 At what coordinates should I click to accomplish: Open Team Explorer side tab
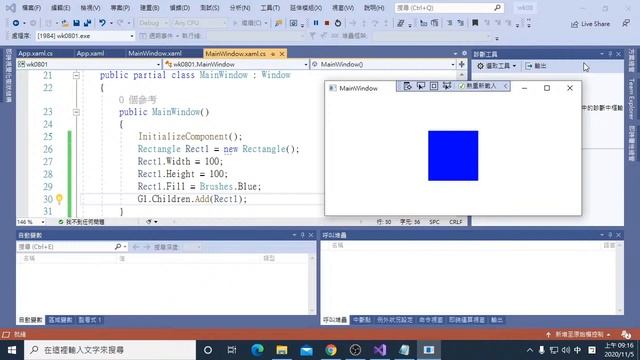[x=631, y=99]
